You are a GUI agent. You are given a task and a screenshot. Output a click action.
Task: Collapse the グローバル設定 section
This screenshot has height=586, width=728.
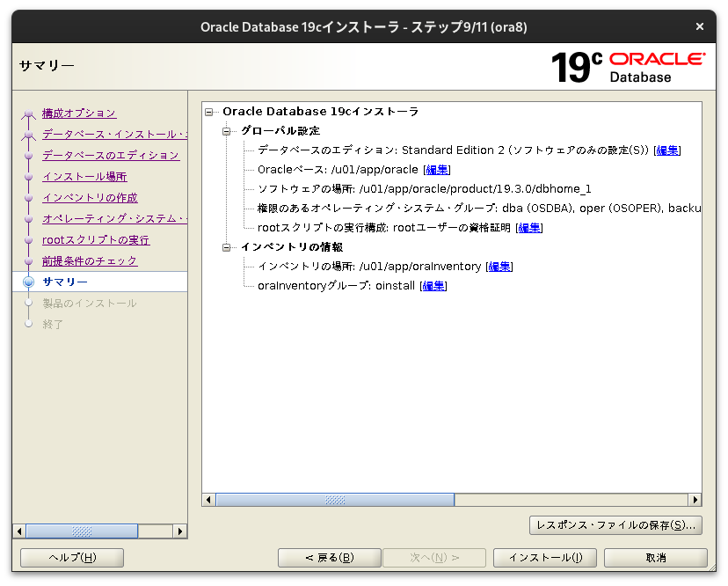pyautogui.click(x=227, y=130)
